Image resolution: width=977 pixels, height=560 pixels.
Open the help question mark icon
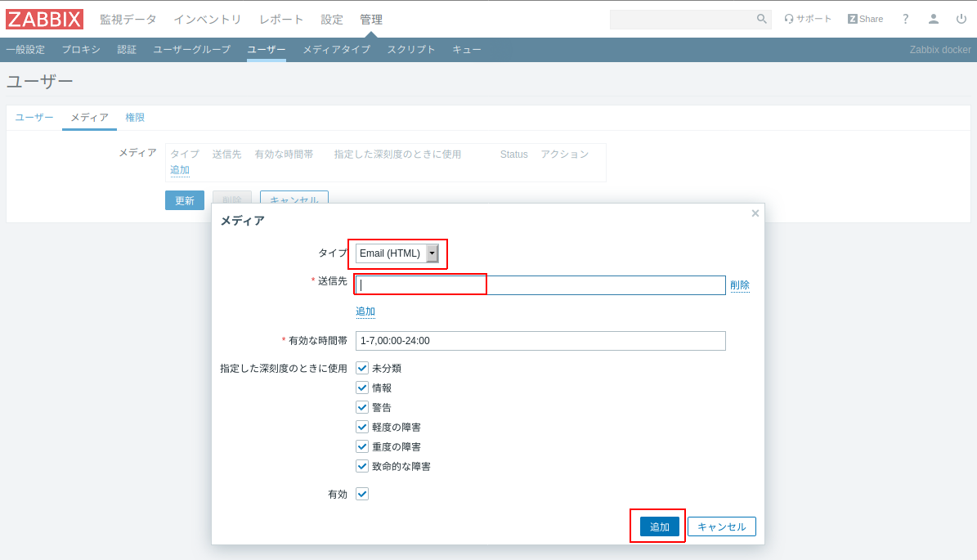(905, 20)
